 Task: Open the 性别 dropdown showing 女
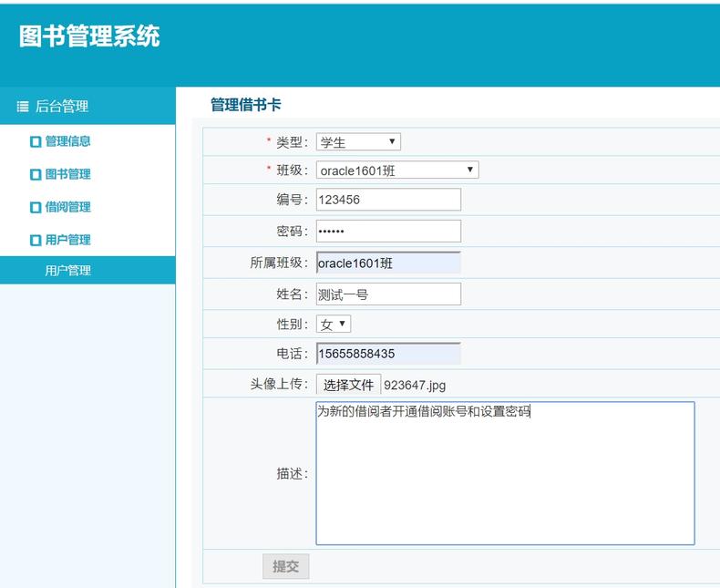[x=334, y=325]
